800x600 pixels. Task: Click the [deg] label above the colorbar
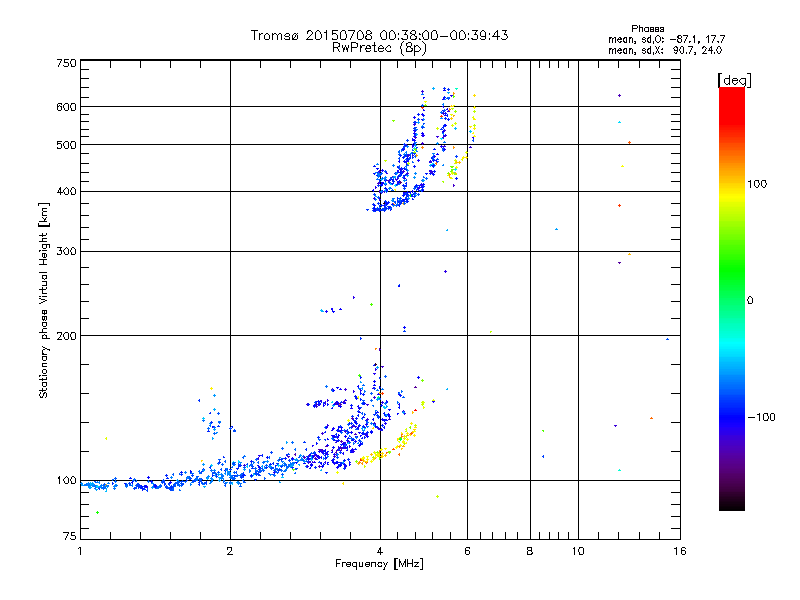click(734, 80)
